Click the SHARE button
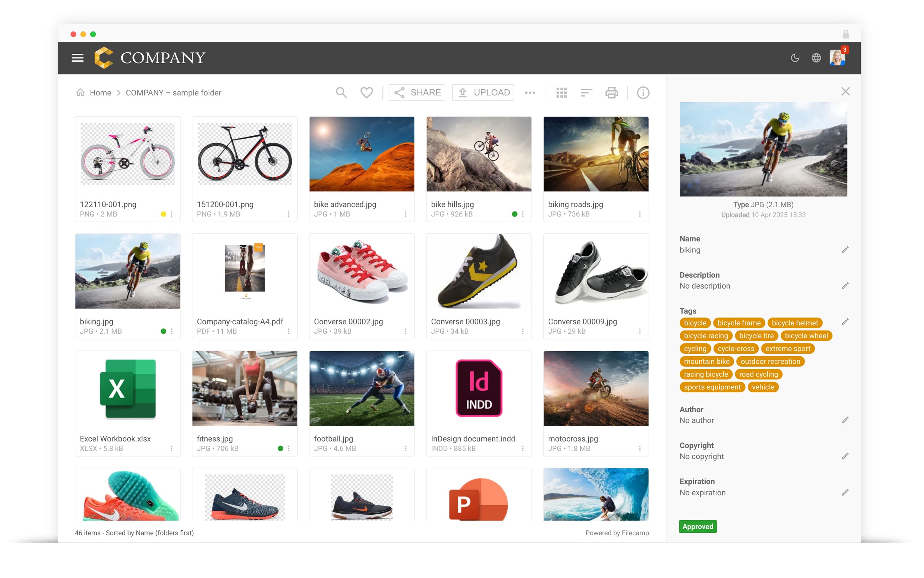Viewport: 924px width, 578px height. [417, 92]
